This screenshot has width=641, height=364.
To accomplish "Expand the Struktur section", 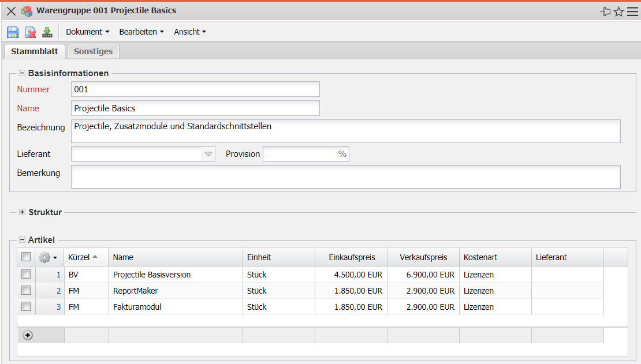I will coord(23,212).
